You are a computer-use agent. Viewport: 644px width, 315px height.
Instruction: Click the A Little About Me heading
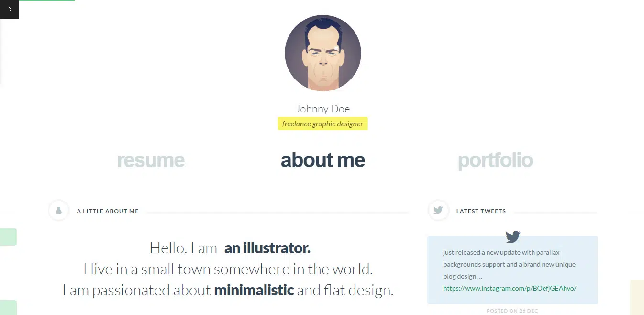coord(108,211)
